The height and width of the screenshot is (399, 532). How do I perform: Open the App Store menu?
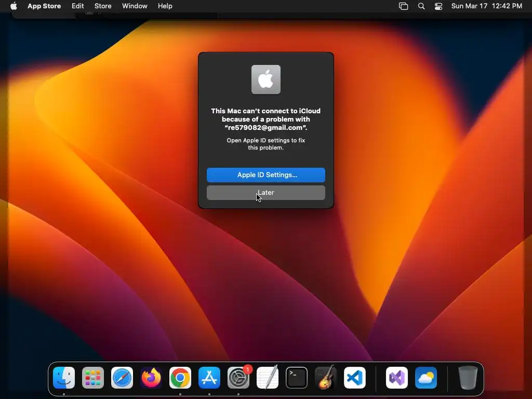[x=44, y=6]
